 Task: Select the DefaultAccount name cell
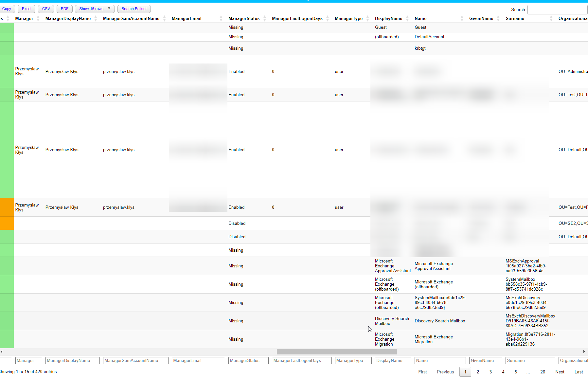click(x=429, y=37)
